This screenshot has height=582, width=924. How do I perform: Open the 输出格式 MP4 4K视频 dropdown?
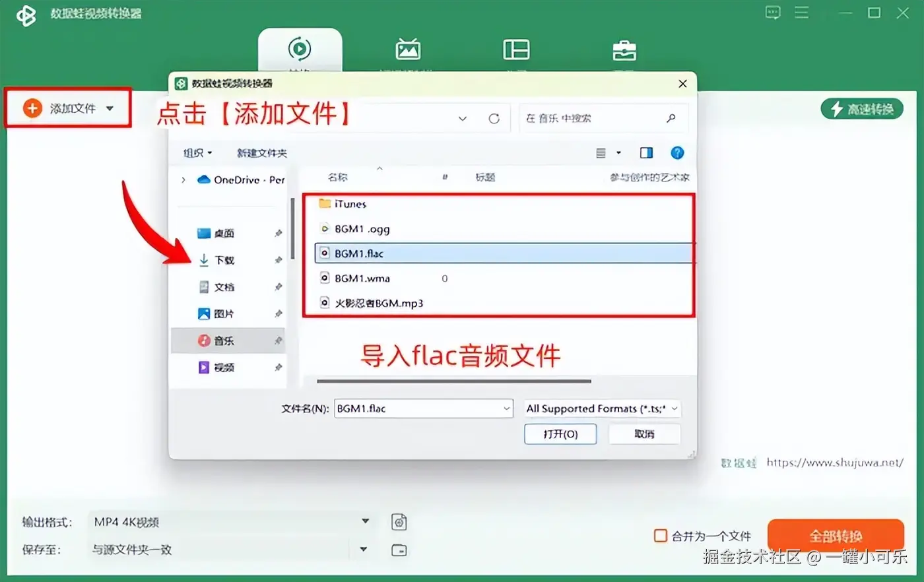tap(231, 522)
